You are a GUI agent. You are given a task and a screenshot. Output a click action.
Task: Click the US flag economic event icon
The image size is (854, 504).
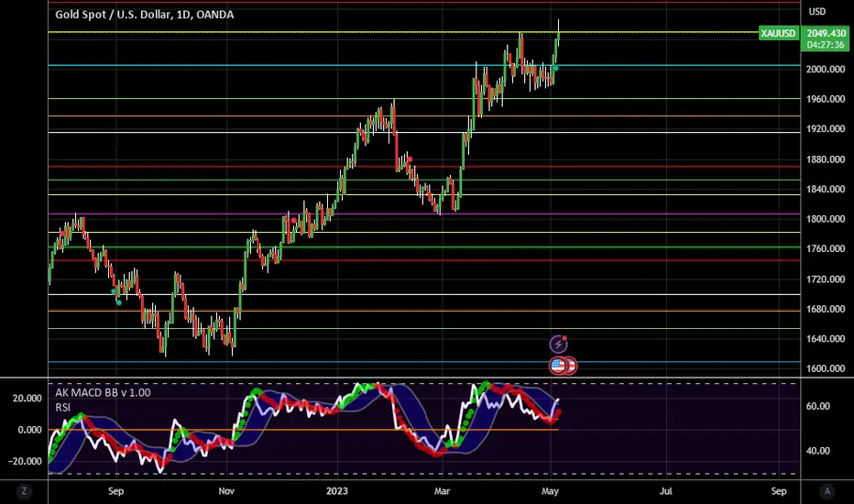coord(558,365)
